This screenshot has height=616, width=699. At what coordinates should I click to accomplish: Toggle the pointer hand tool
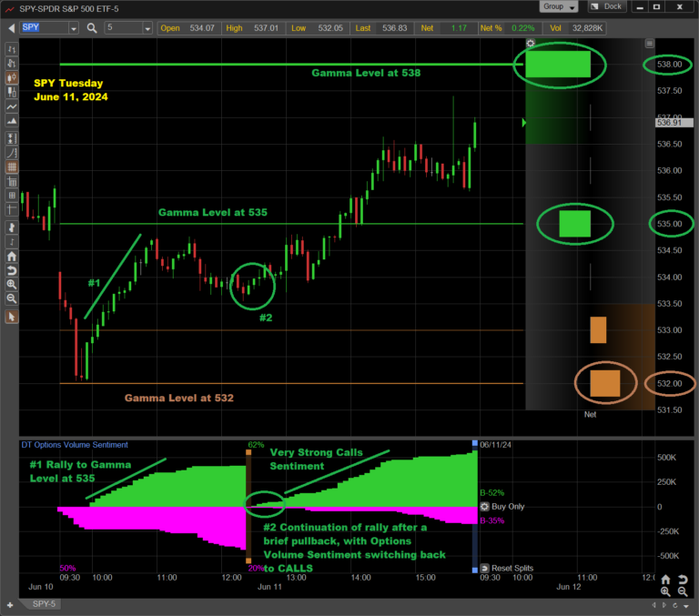click(x=11, y=317)
